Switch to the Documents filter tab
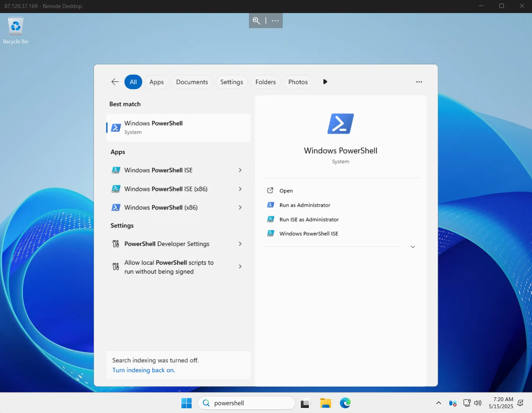This screenshot has height=413, width=532. (192, 82)
